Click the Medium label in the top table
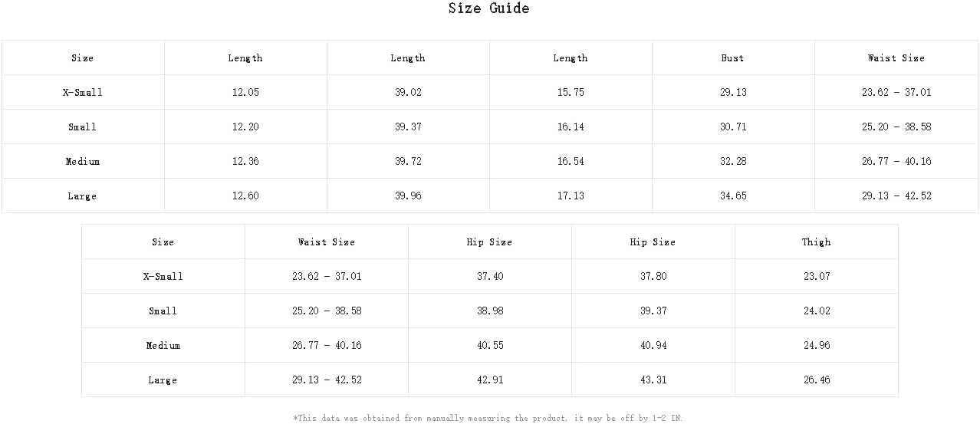The image size is (980, 424). pos(82,161)
